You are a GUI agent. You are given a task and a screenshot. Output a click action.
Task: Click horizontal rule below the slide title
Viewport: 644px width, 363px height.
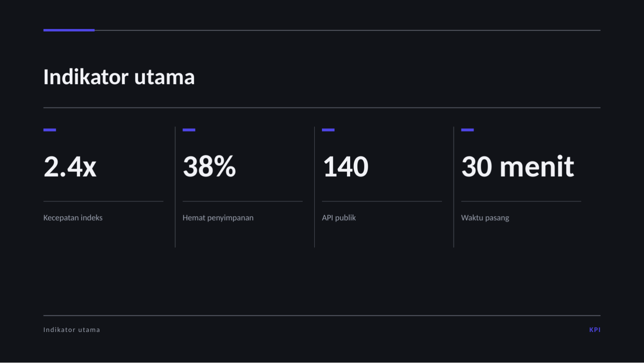pyautogui.click(x=322, y=108)
